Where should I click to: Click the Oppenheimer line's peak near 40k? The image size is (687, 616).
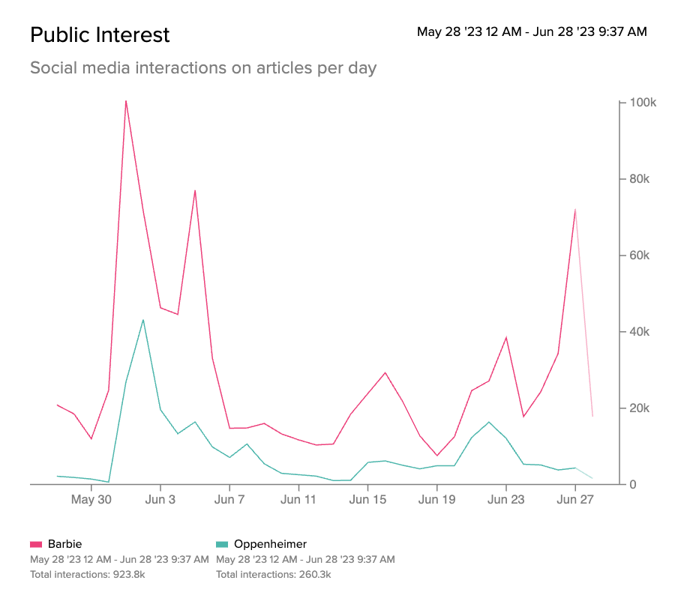(x=143, y=320)
